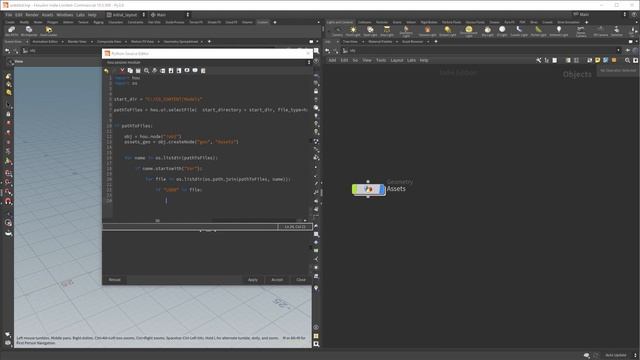Viewport: 640px width, 360px height.
Task: Click the Switcher shelf tool
Action: click(617, 31)
